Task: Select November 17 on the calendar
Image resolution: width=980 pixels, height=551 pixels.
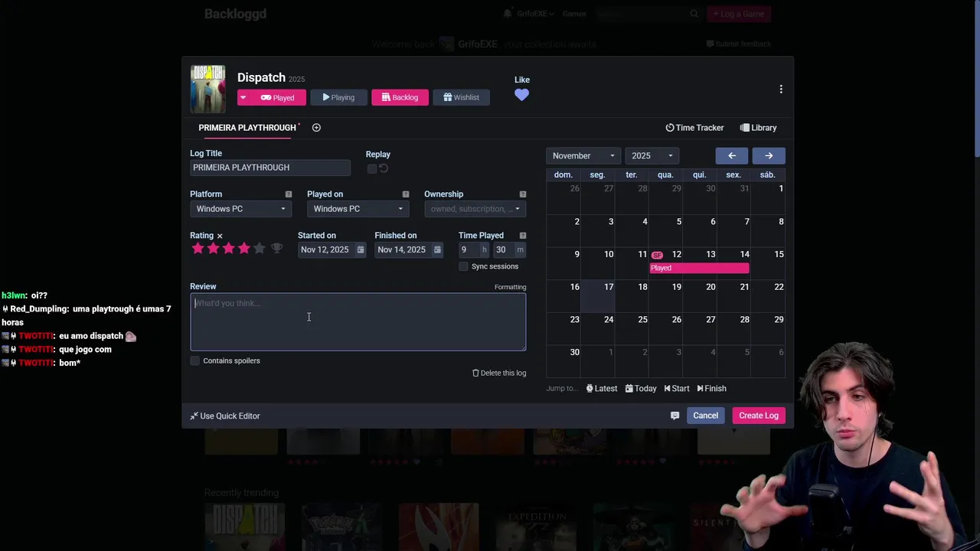Action: click(597, 297)
